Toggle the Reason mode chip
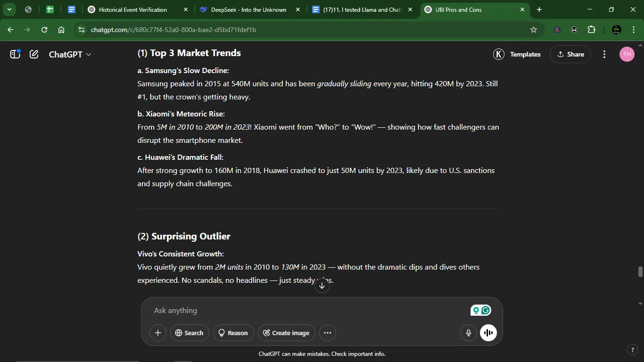Screen dimensions: 644x362 [x=233, y=333]
